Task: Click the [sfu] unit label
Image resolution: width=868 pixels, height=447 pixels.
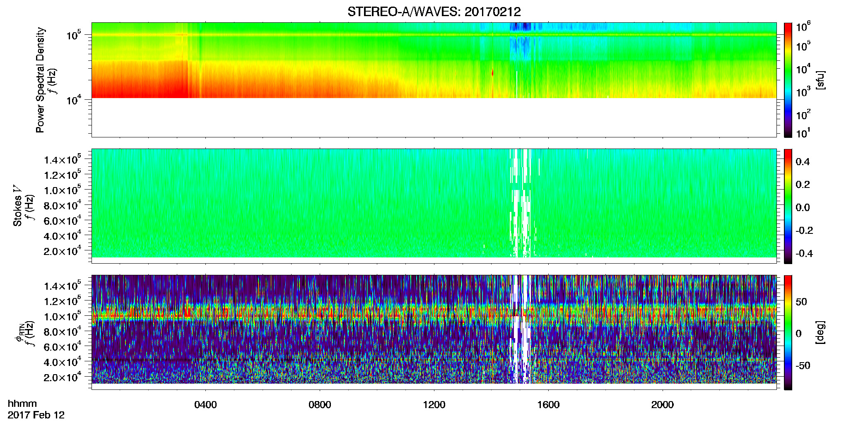Action: (820, 80)
